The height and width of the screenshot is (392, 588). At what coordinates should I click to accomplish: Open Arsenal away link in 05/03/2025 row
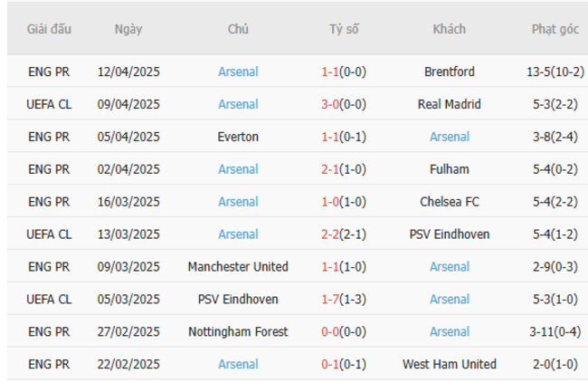point(450,299)
